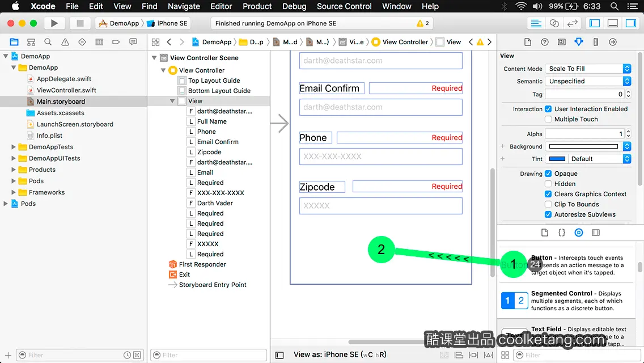Open Spotlight search in menu bar
The image size is (644, 363).
[x=615, y=6]
